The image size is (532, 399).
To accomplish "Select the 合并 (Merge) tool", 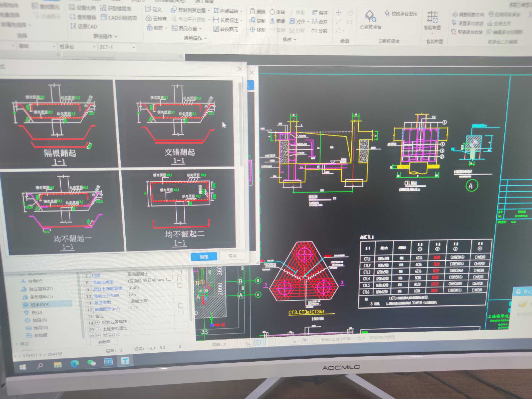I will (x=320, y=22).
